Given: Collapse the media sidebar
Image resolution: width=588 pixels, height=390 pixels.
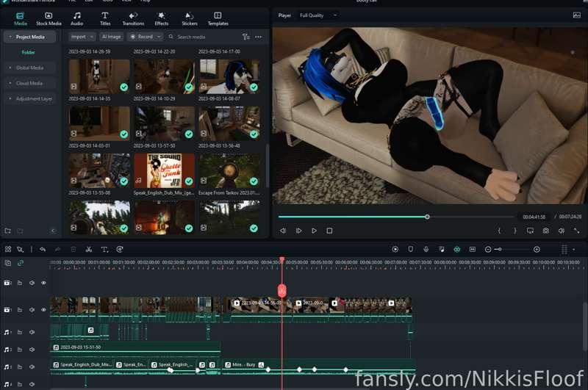Looking at the screenshot, I should coord(53,231).
